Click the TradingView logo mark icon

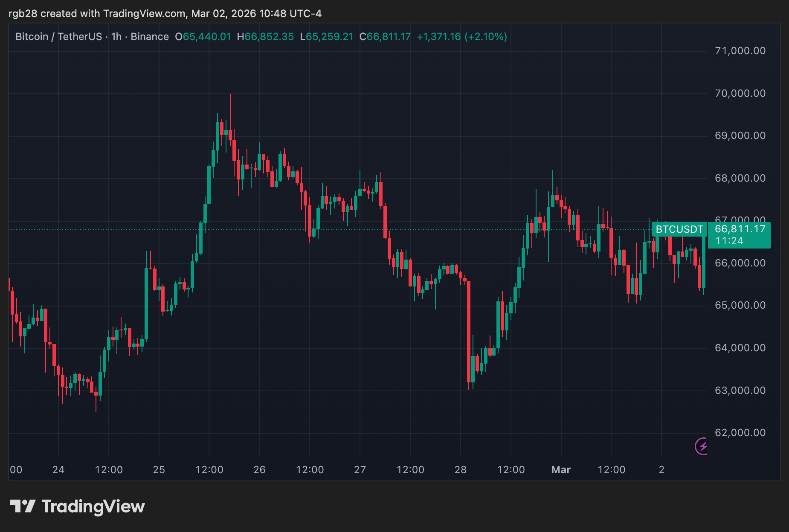(23, 506)
